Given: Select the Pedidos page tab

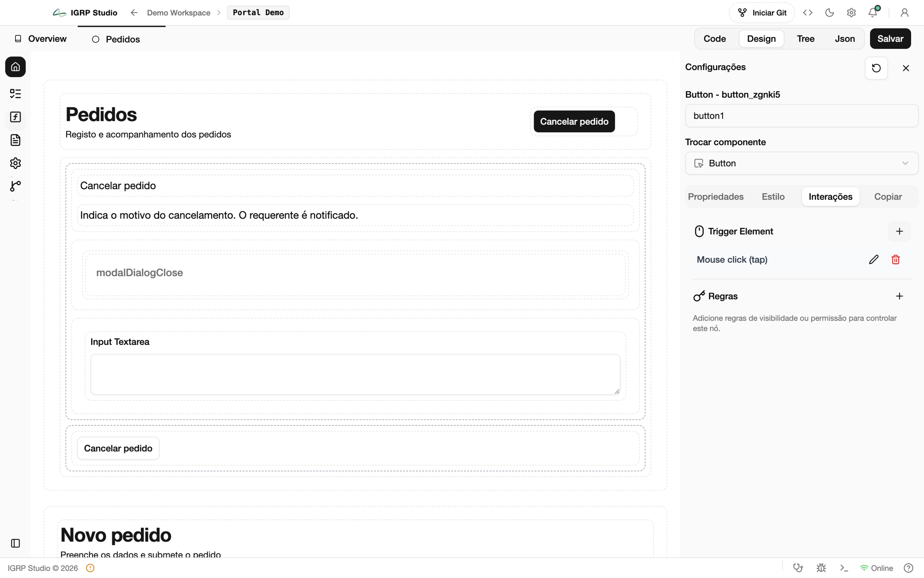Looking at the screenshot, I should [x=116, y=39].
